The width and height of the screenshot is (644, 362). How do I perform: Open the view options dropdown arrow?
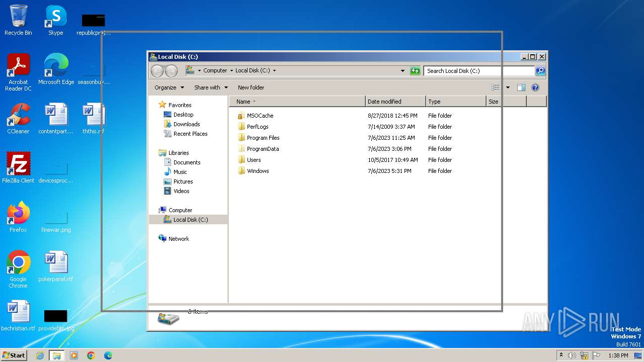tap(508, 87)
